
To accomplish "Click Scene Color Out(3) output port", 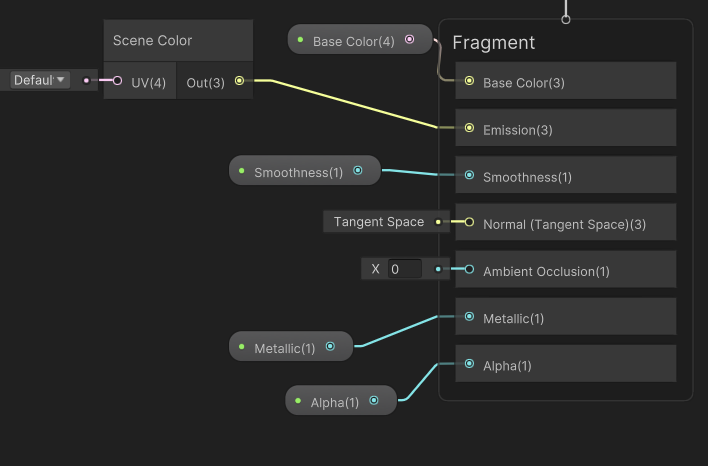I will click(239, 81).
